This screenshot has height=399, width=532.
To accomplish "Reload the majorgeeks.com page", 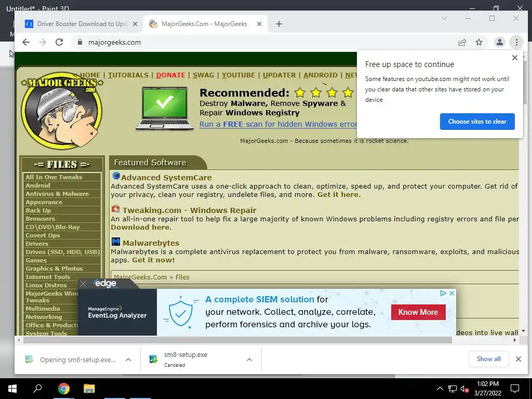I will [x=59, y=42].
